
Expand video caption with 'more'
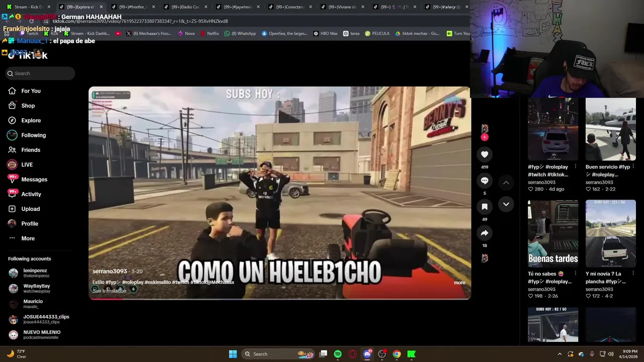click(x=459, y=283)
